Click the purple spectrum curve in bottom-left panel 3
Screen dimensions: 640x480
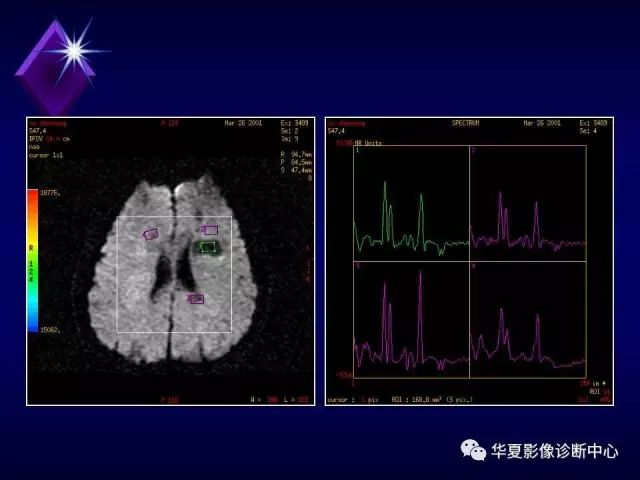click(411, 320)
